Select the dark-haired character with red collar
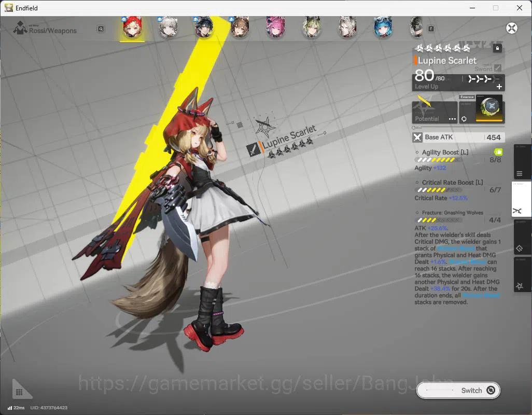This screenshot has height=415, width=532. point(204,27)
